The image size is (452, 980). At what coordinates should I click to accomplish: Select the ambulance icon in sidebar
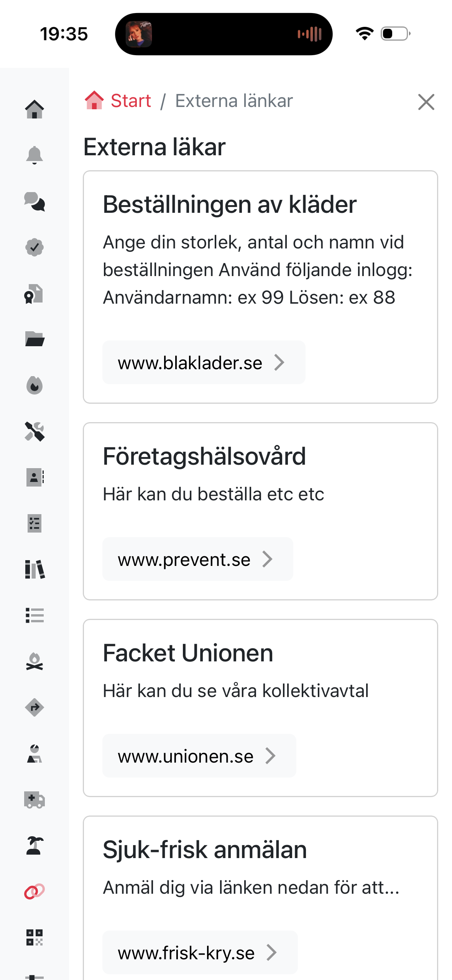(x=35, y=800)
